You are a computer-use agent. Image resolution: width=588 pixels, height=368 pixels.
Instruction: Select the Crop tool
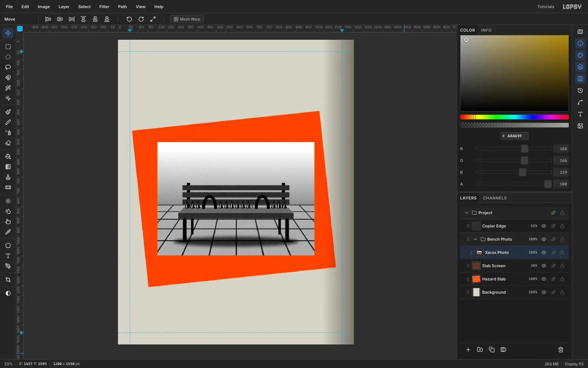pos(8,280)
